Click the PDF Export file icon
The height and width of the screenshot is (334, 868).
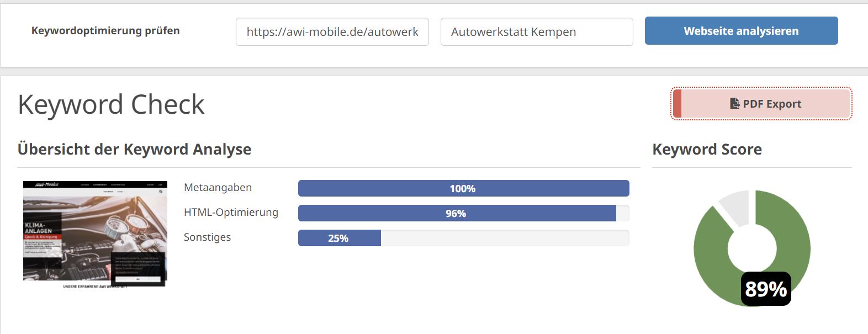click(x=735, y=103)
